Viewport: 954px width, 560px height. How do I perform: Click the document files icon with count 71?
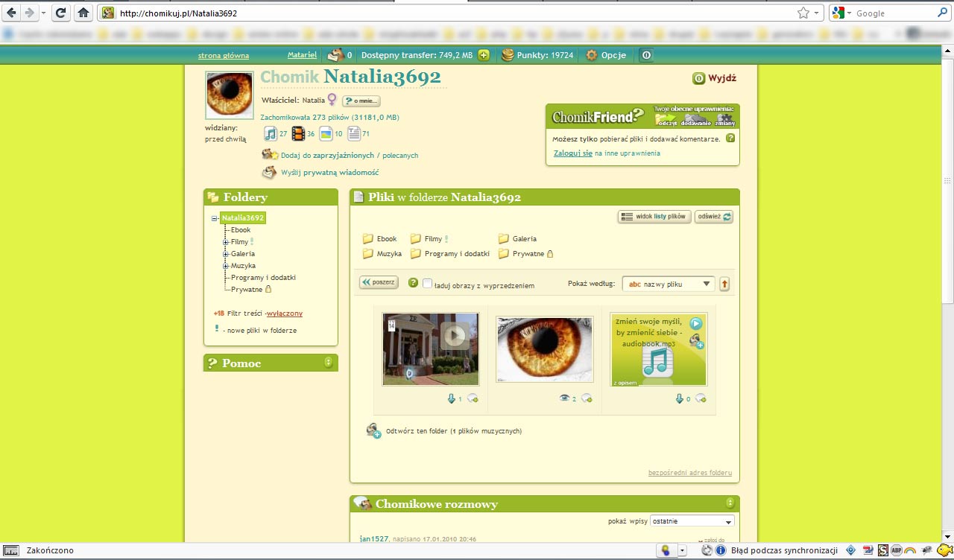click(354, 134)
